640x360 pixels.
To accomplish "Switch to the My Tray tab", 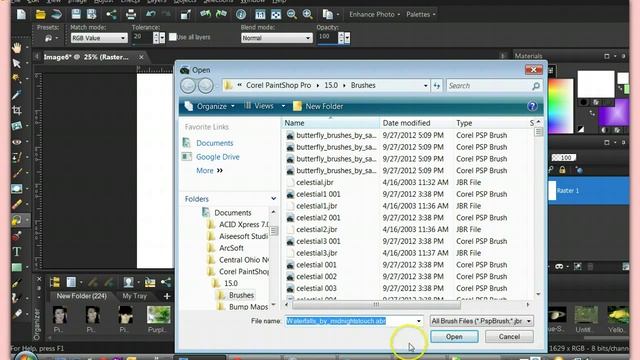I will pos(134,296).
